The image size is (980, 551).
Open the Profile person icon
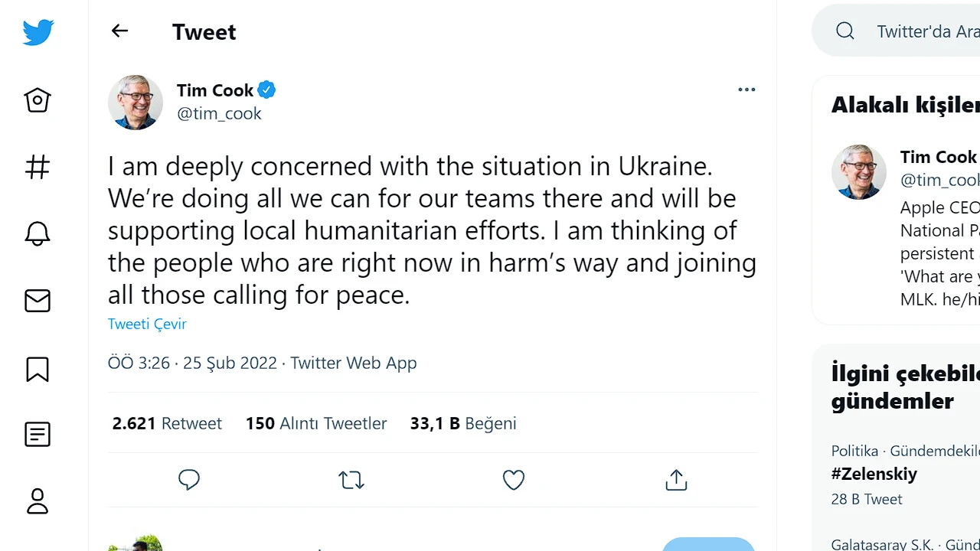click(38, 501)
